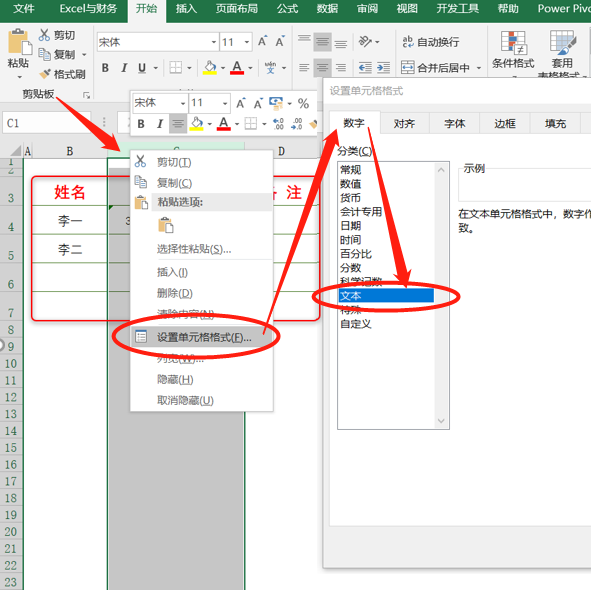Click mini toolbar fill color bucket

196,123
